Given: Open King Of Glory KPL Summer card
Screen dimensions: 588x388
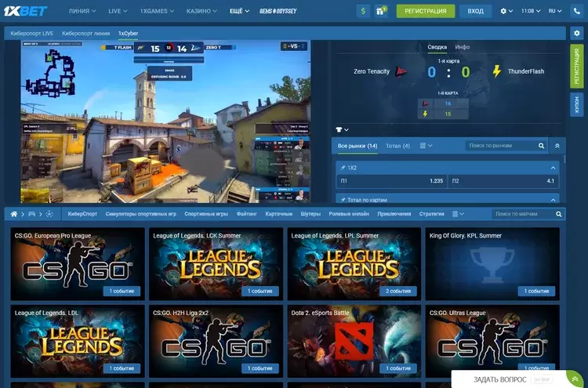Looking at the screenshot, I should 492,264.
